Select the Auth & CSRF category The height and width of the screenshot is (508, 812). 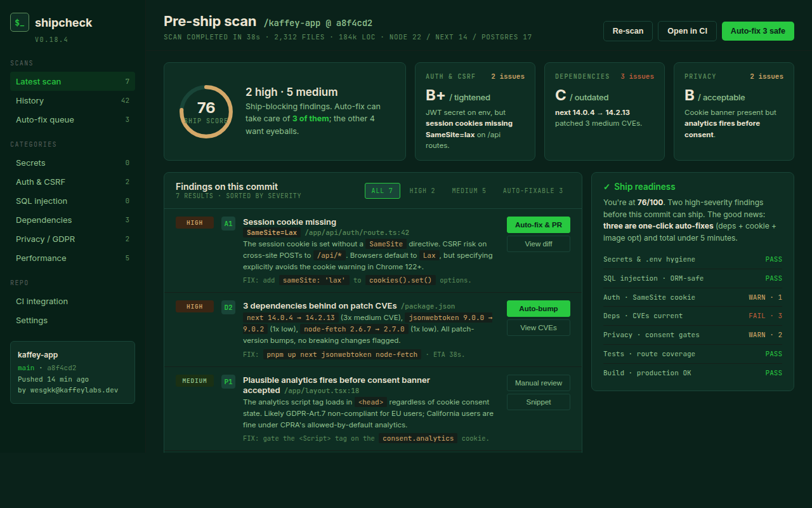(72, 182)
